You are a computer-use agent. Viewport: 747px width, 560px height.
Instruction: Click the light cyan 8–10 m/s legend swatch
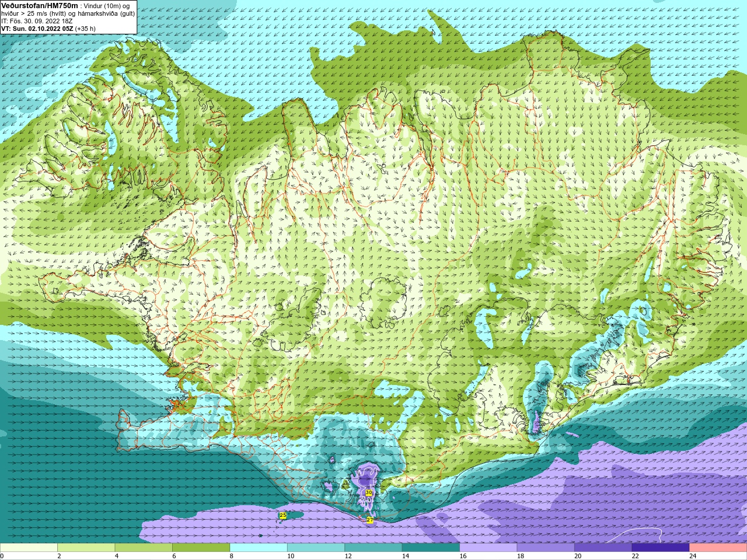coord(259,547)
